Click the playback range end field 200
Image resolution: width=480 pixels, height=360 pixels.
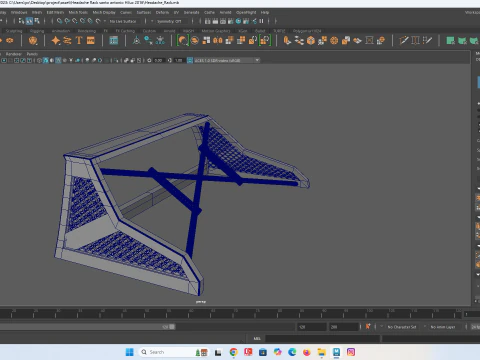pos(344,327)
